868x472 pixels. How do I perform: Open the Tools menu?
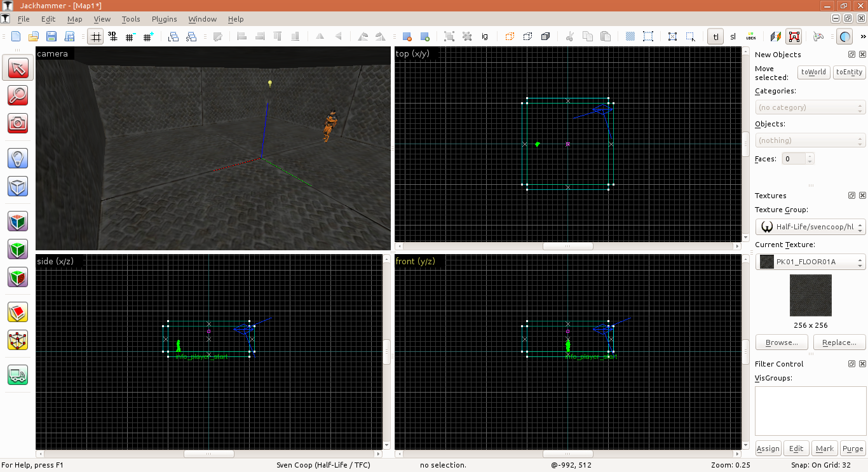point(131,19)
